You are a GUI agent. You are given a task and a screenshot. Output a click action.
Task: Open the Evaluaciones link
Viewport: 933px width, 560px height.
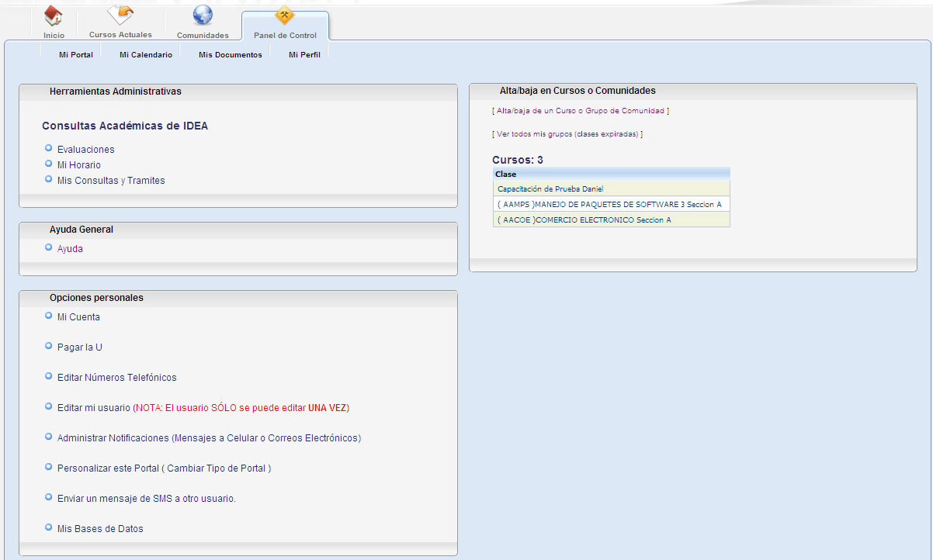tap(86, 150)
